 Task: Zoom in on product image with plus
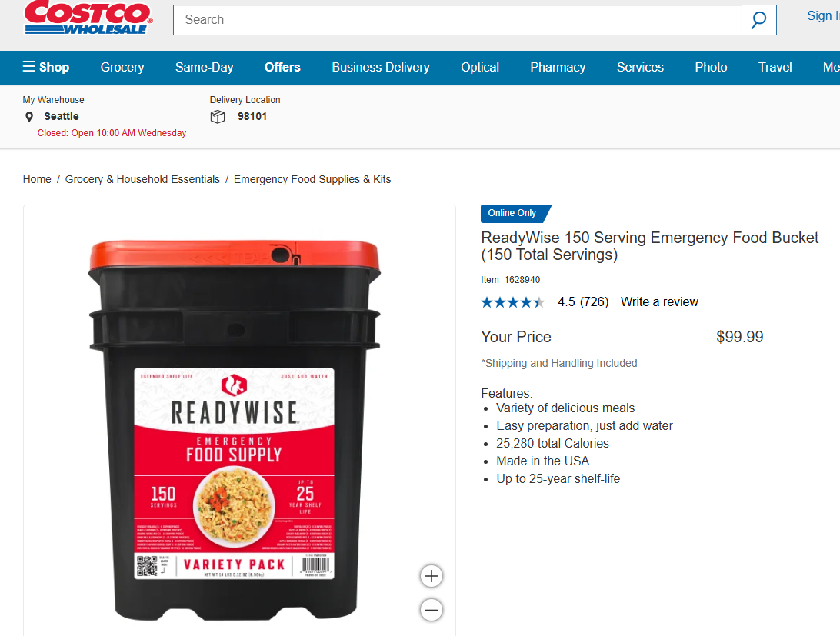pos(432,577)
